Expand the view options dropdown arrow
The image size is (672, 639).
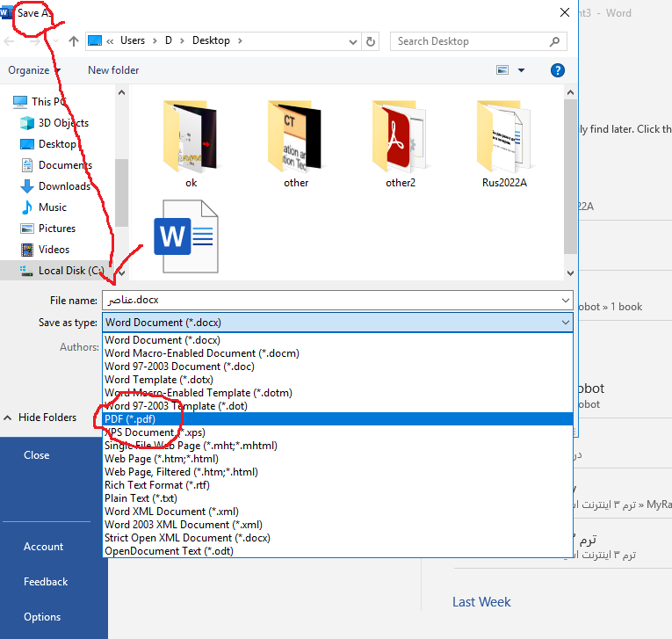521,70
